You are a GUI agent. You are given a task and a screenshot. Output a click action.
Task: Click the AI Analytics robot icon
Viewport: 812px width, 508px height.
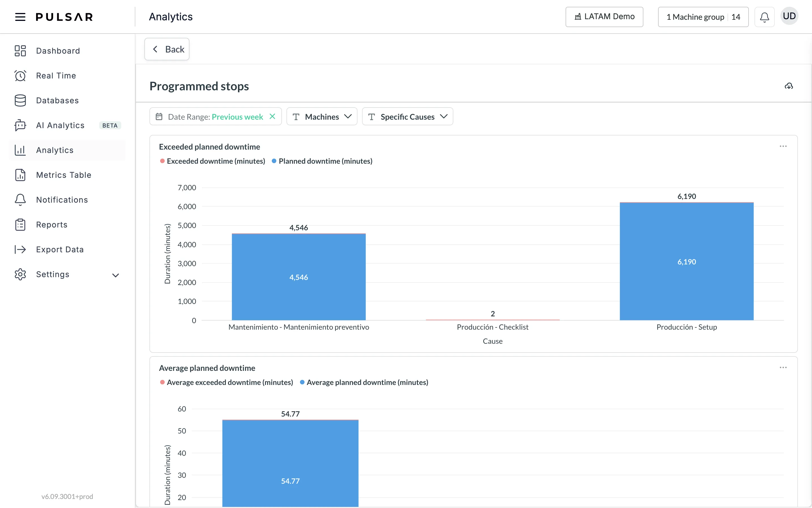point(20,125)
